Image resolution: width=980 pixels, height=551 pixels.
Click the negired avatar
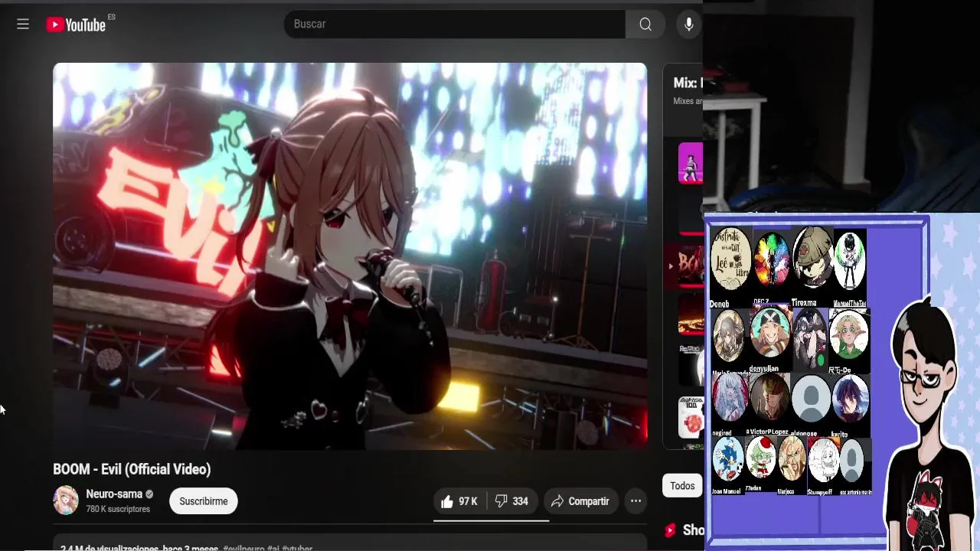pos(730,399)
